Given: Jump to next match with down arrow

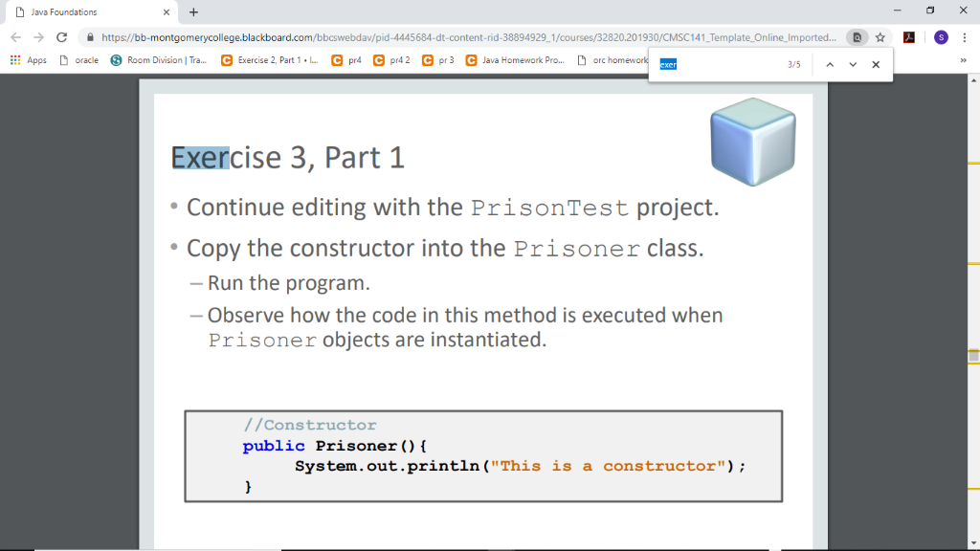Looking at the screenshot, I should click(850, 64).
